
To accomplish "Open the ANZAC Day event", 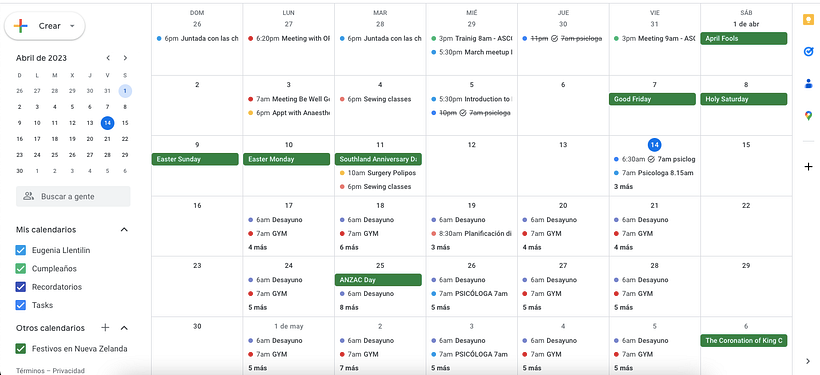I will pos(378,280).
